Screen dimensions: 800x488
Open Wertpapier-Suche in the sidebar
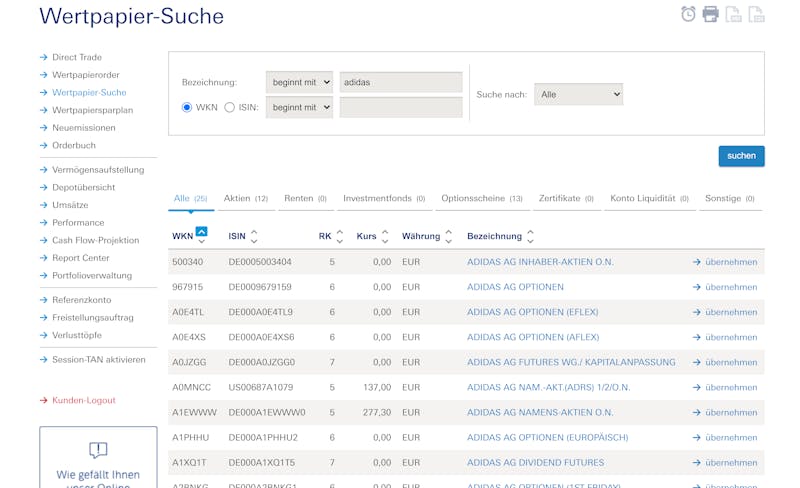pos(89,92)
